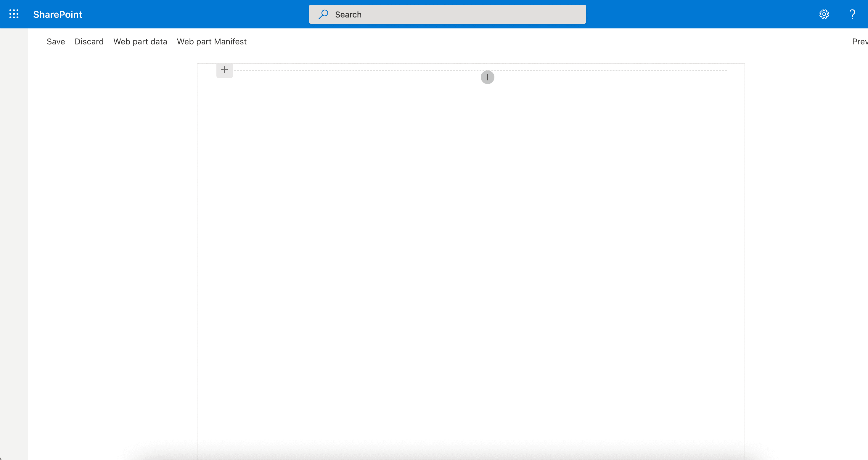
Task: Open Web part data
Action: [x=140, y=41]
